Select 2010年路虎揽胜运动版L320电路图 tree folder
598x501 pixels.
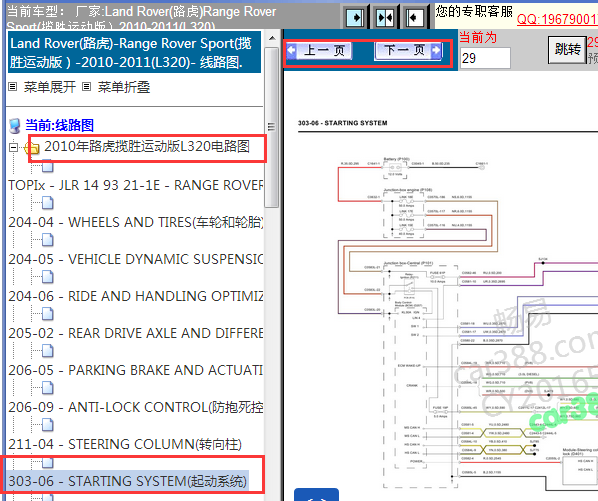[147, 146]
